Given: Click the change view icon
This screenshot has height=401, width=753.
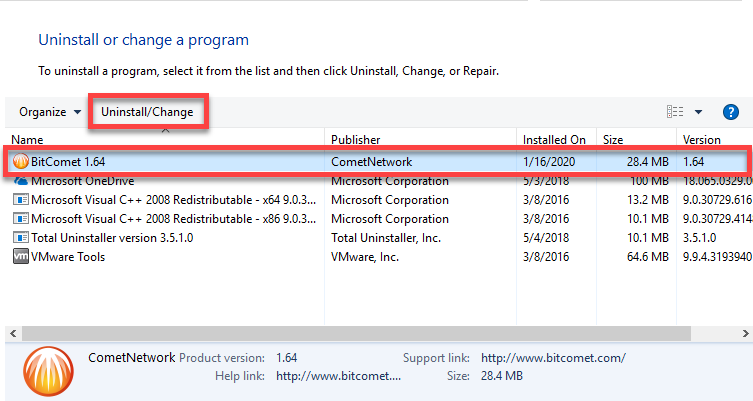Looking at the screenshot, I should point(675,112).
